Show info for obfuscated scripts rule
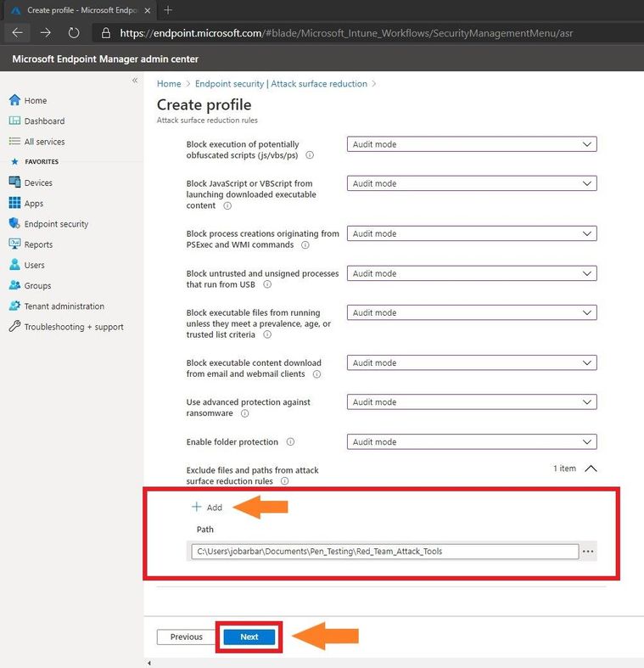 pos(310,155)
